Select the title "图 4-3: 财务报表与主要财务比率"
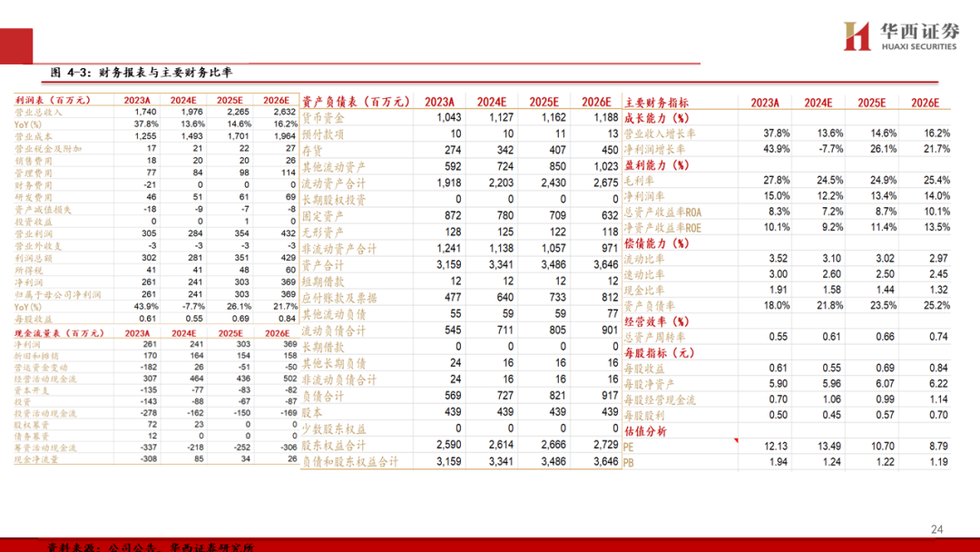Viewport: 980px width, 552px height. 142,73
